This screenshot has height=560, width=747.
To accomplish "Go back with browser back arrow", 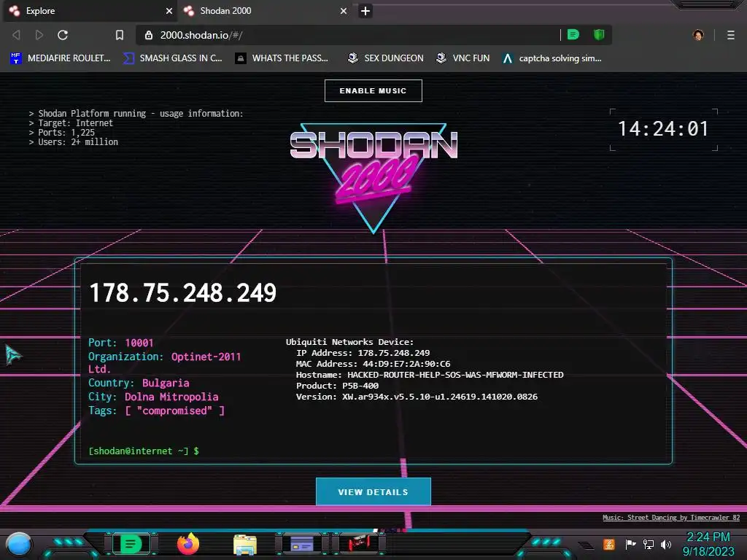I will coord(16,35).
